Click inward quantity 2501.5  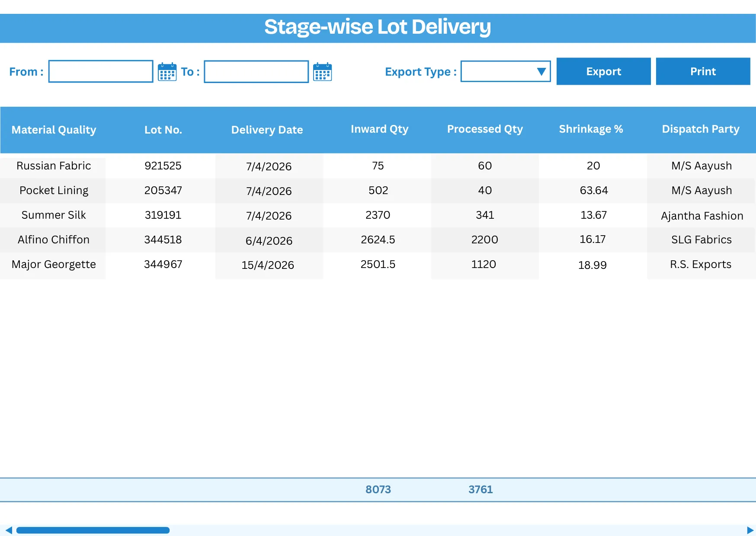pos(378,264)
